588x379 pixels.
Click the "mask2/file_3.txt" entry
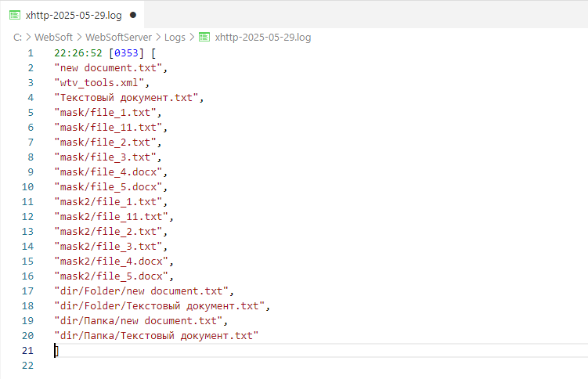pos(108,247)
